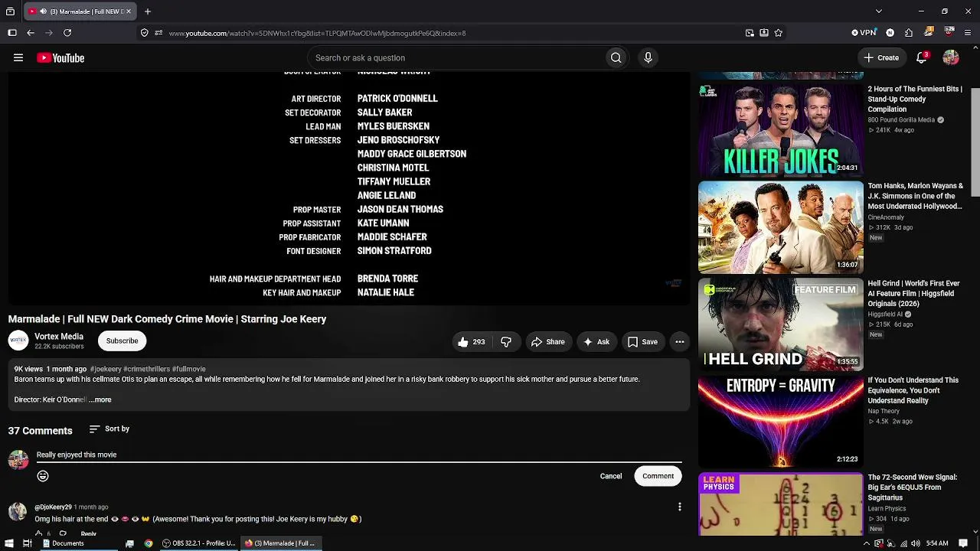
Task: Click the #joekeery hashtag
Action: [106, 369]
